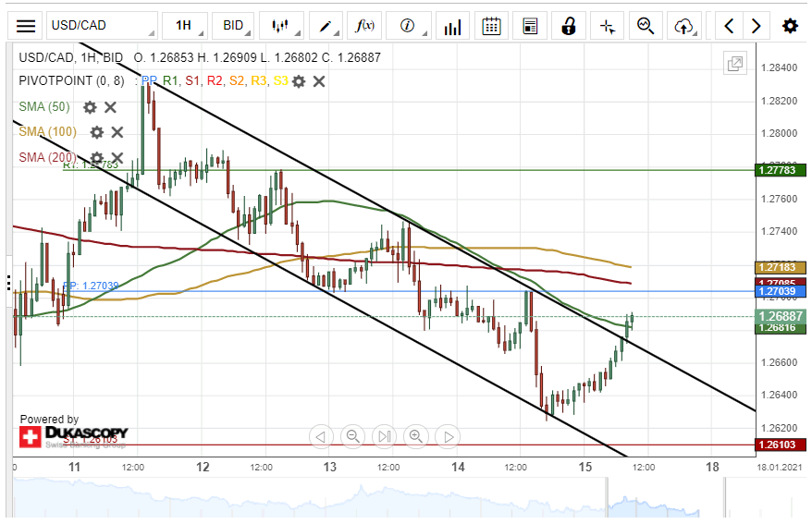Open Pivot Point indicator settings gear
Viewport: 812px width, 524px height.
coord(299,81)
